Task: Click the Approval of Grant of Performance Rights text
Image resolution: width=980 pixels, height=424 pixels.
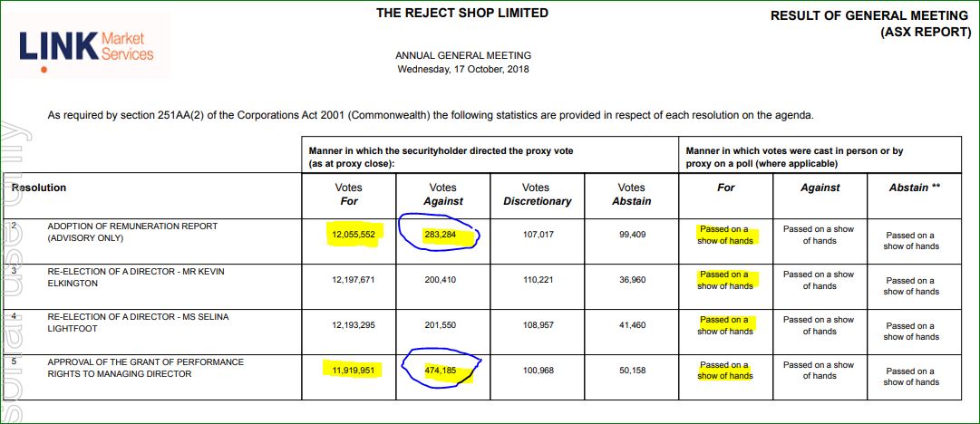Action: point(146,368)
